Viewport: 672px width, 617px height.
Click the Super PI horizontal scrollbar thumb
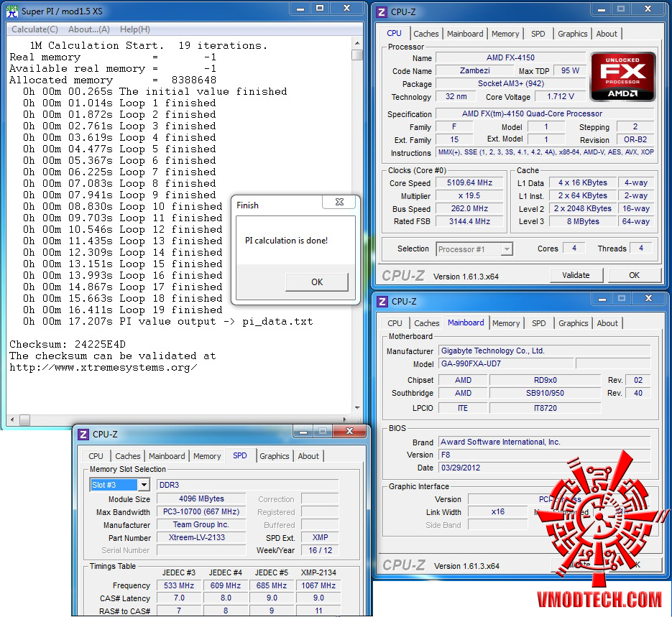(25, 419)
